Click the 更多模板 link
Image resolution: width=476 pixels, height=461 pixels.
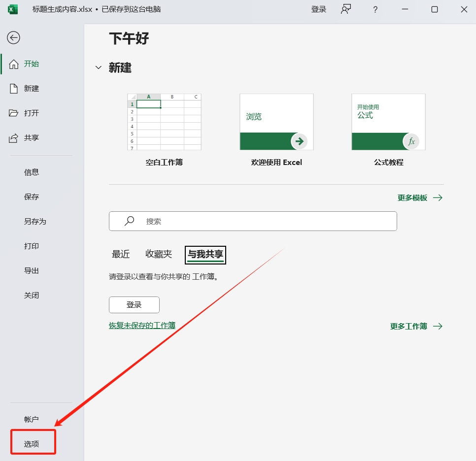(x=420, y=198)
